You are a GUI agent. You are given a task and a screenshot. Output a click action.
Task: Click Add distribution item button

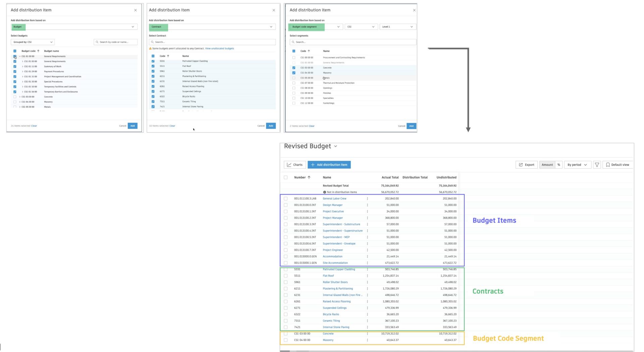click(329, 165)
